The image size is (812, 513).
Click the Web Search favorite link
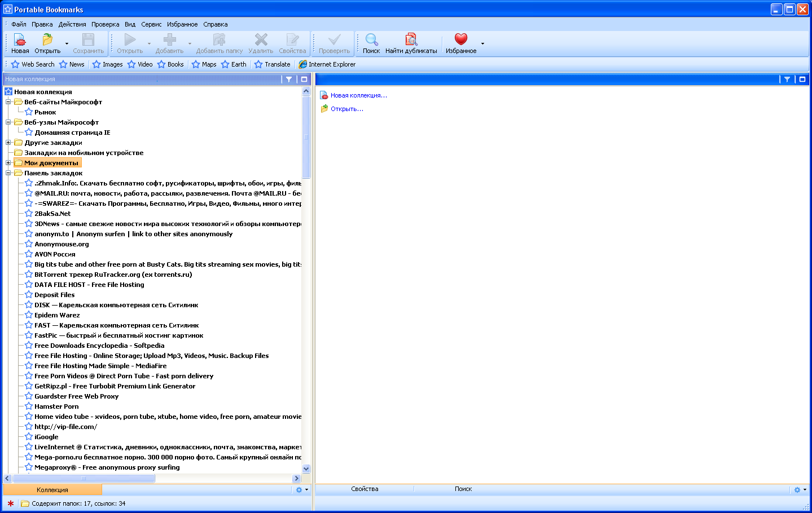point(33,64)
